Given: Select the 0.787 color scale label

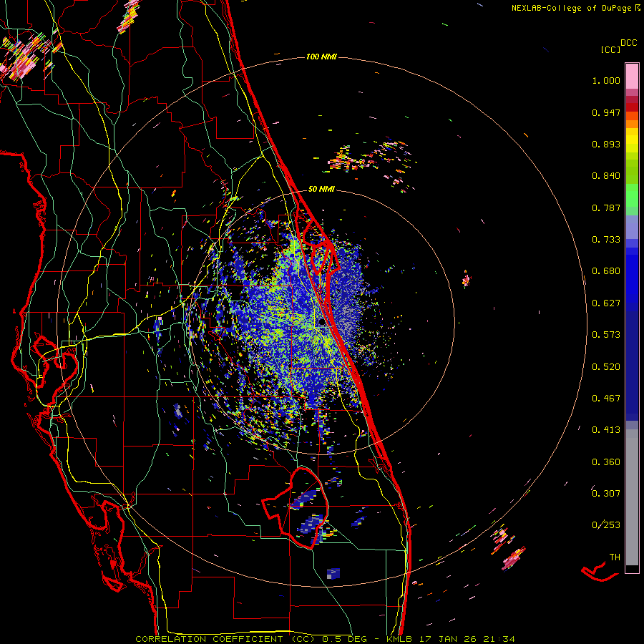Looking at the screenshot, I should point(606,208).
